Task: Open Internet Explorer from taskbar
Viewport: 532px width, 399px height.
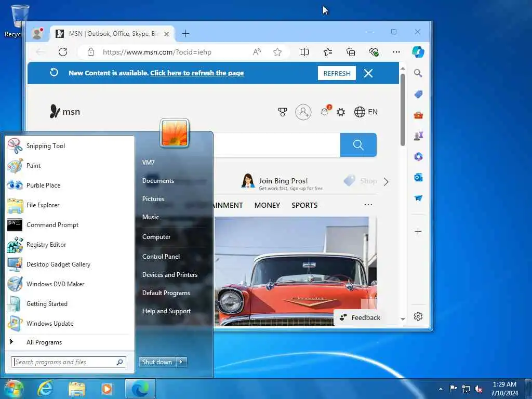Action: point(45,389)
